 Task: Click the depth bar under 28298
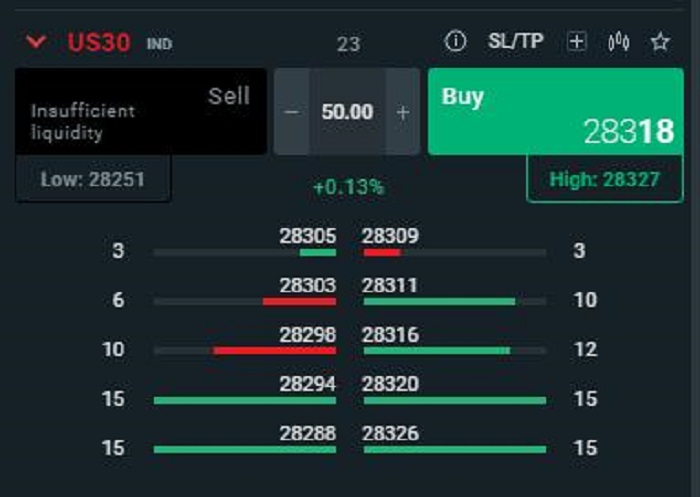tap(245, 351)
